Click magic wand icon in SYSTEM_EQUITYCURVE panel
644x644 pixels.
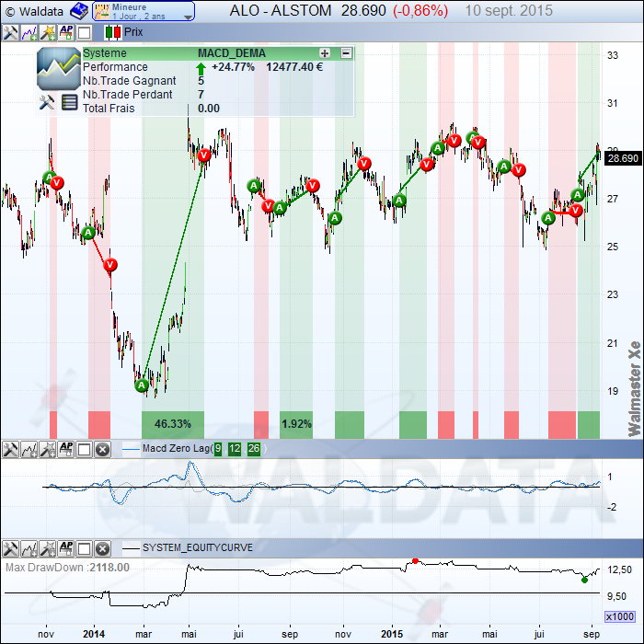48,548
